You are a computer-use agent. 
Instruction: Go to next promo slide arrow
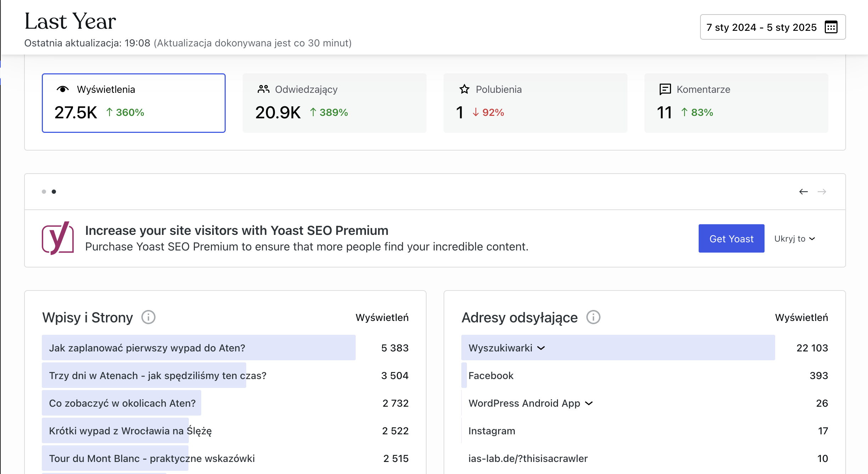(822, 192)
